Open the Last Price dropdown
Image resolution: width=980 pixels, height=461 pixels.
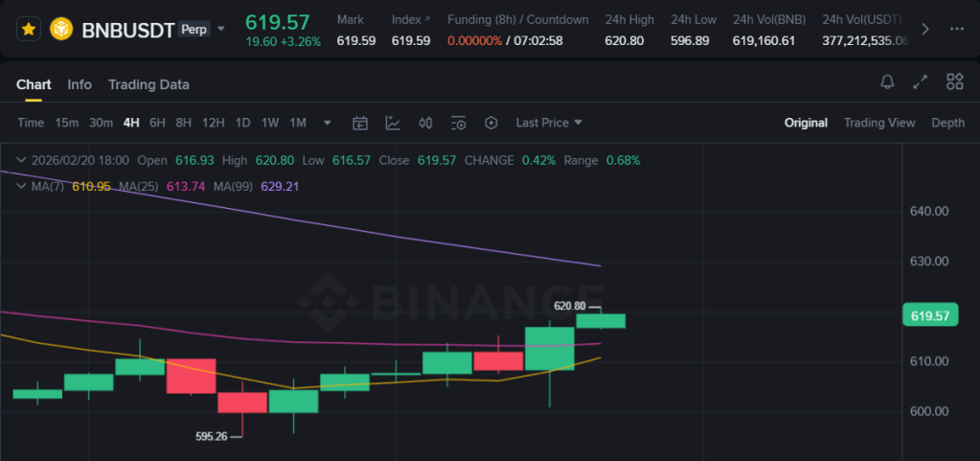click(549, 123)
